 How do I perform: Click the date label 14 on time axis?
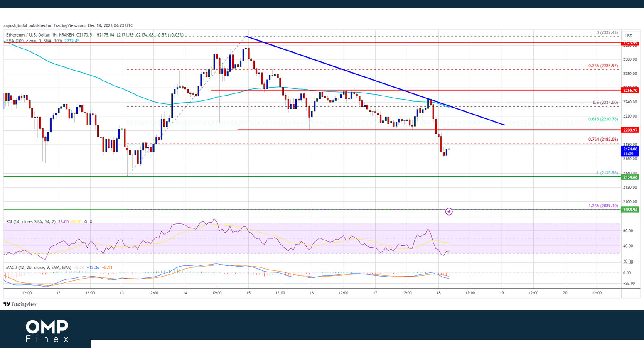tap(185, 293)
